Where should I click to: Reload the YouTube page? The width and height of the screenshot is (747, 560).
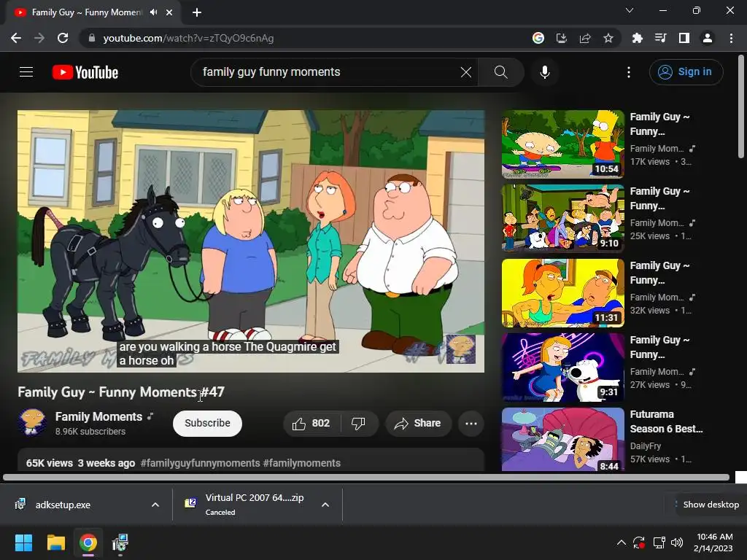[x=63, y=38]
